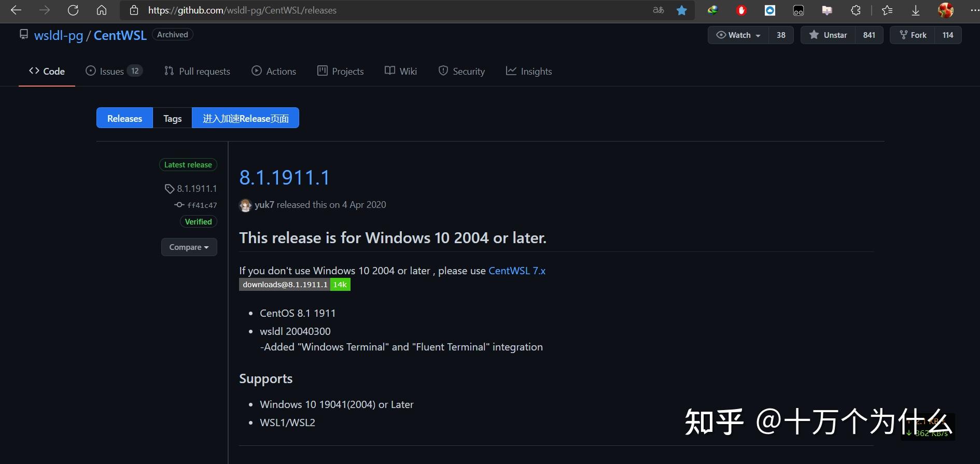The height and width of the screenshot is (464, 980).
Task: Open commit ff41c47
Action: point(196,205)
